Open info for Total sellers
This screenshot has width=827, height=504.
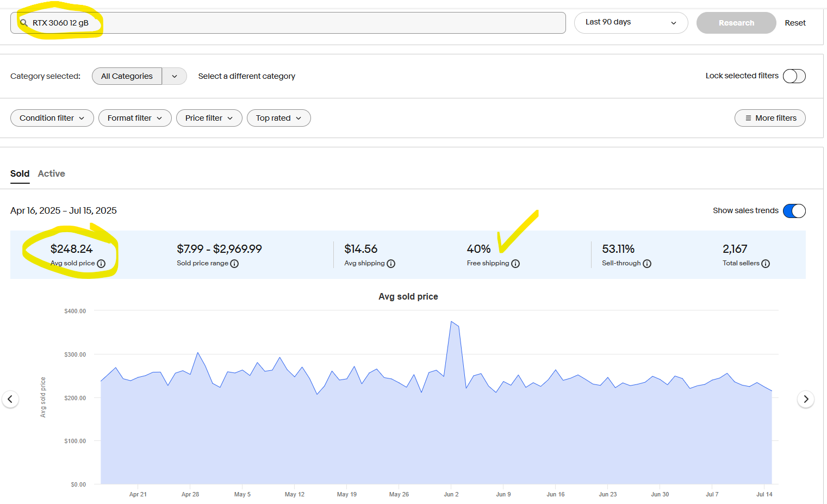tap(766, 264)
